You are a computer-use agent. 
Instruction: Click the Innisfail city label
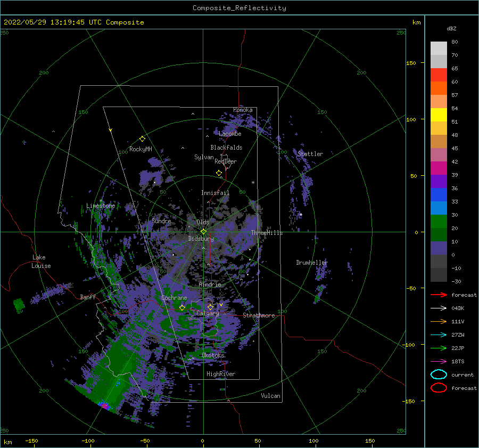coord(215,193)
